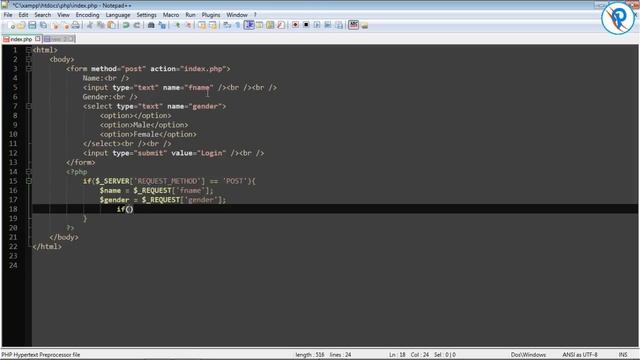Zoom out using the toolbar icon
Viewport: 640px width, 360px height.
188,25
